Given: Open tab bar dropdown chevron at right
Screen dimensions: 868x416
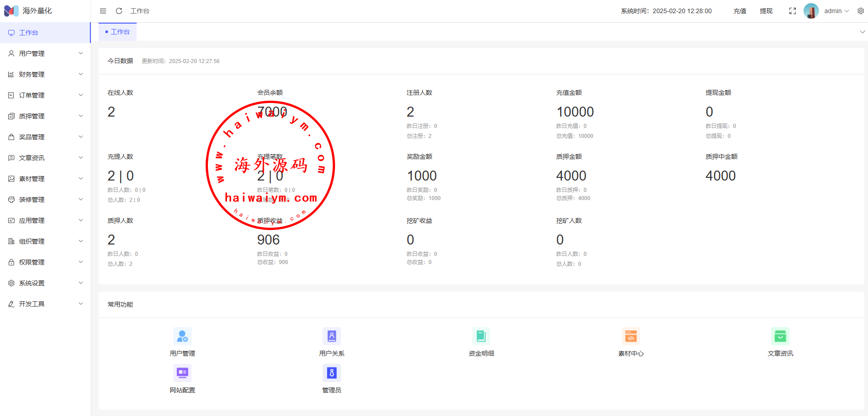Looking at the screenshot, I should click(x=862, y=32).
